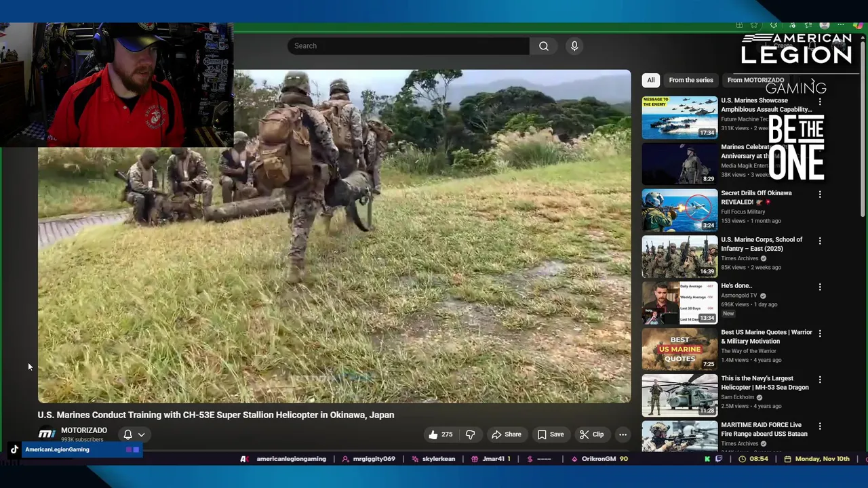Click The Way of the Warrior channel name

pyautogui.click(x=748, y=351)
